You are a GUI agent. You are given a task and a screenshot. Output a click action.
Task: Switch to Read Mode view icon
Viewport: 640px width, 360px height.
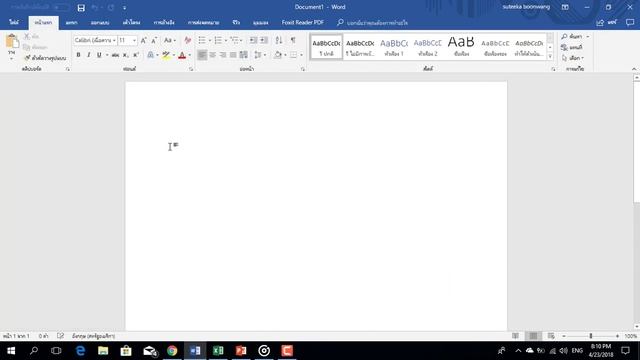pyautogui.click(x=516, y=336)
